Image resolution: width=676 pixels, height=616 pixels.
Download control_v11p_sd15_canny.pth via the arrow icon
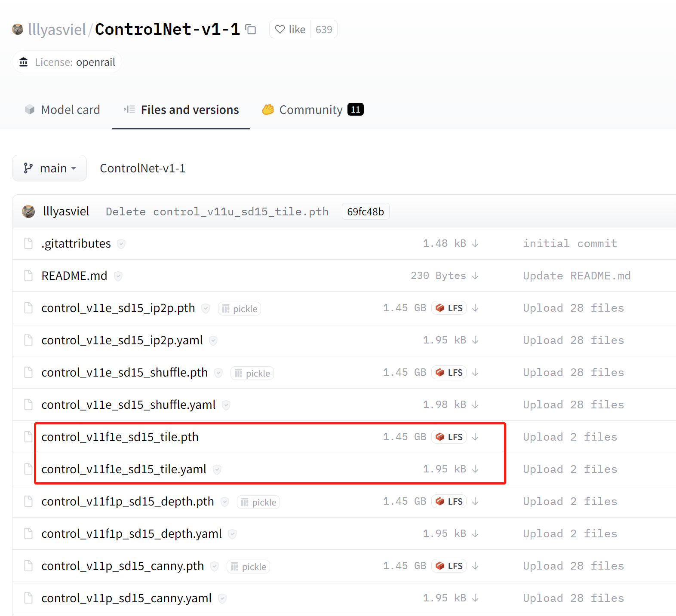point(475,566)
